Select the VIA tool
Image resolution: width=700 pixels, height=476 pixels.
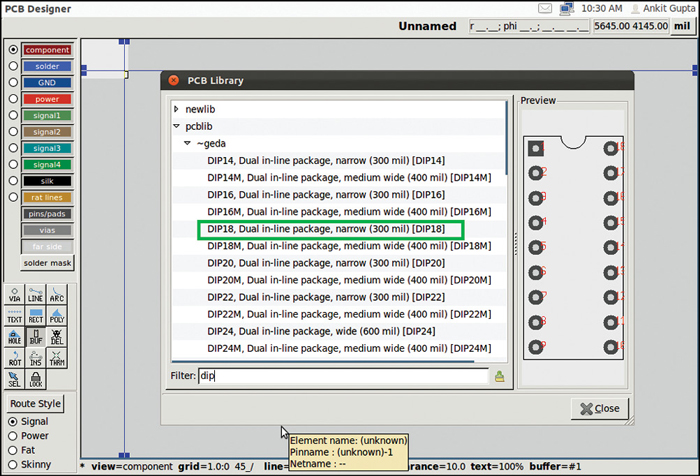point(15,294)
